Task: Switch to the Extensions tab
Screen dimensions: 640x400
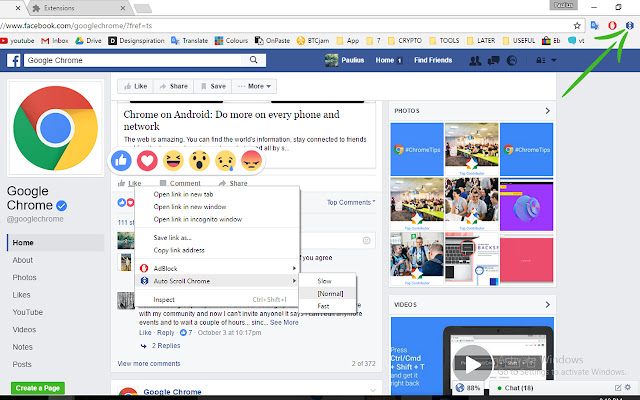Action: coord(78,8)
